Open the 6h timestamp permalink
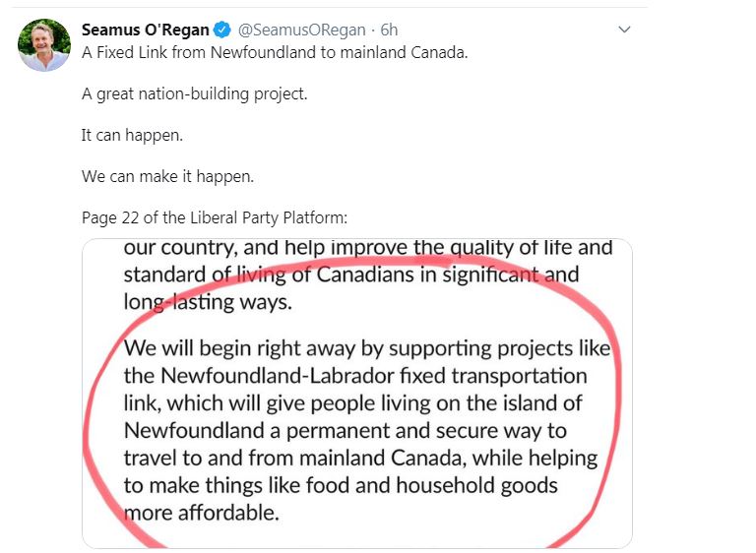Viewport: 756px width, 553px height. pos(389,30)
